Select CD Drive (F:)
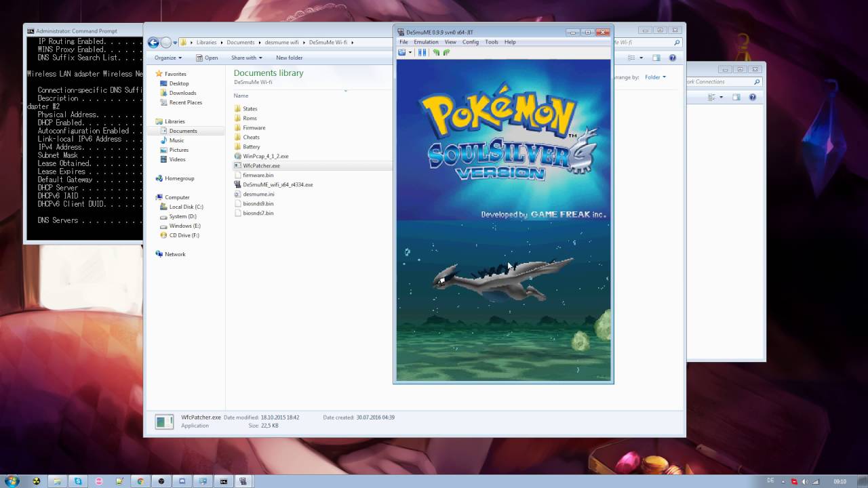The width and height of the screenshot is (868, 488). [184, 235]
